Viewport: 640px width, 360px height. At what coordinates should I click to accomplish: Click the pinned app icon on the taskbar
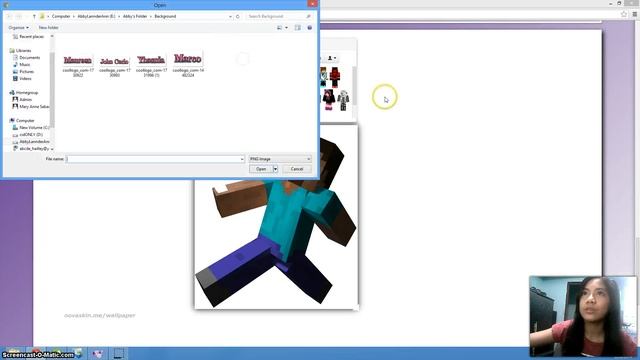[x=98, y=354]
